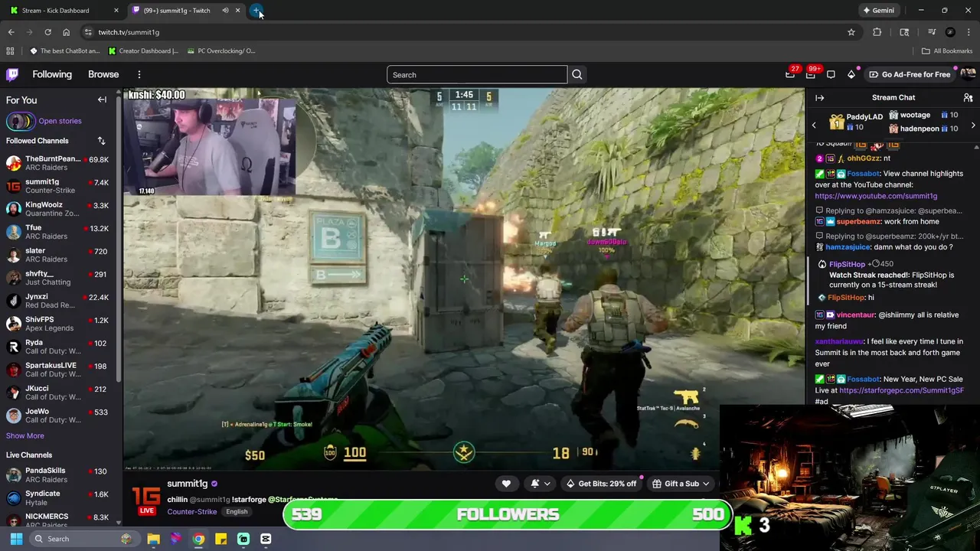Follow summit1g with the heart button
The width and height of the screenshot is (980, 551).
(x=506, y=484)
